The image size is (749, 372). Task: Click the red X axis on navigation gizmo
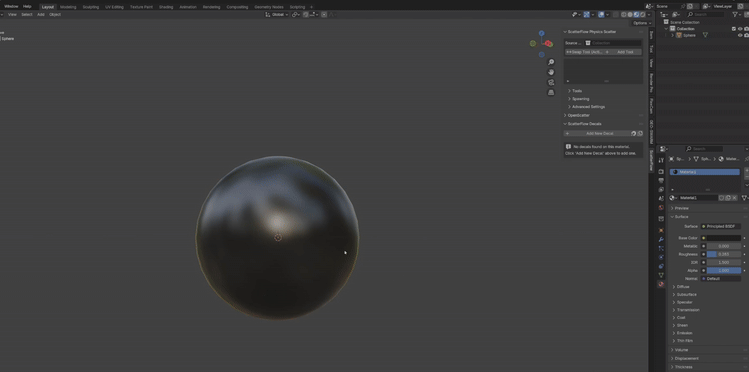point(549,44)
